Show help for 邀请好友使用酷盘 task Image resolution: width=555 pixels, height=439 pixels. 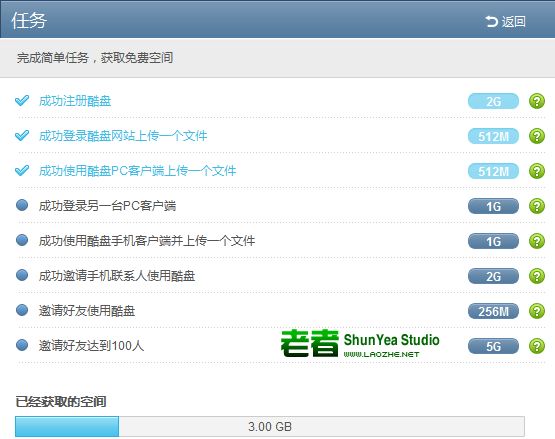(537, 311)
